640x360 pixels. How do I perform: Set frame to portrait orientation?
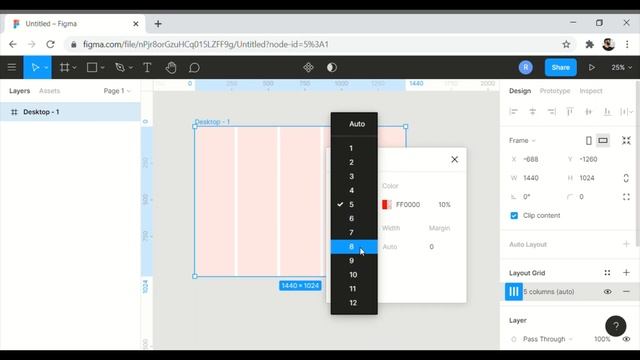click(x=589, y=140)
